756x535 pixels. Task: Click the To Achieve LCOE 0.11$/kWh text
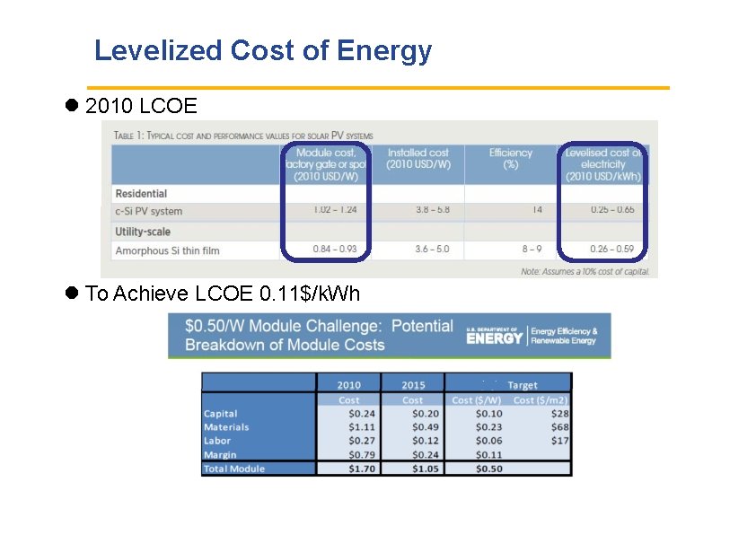(222, 294)
